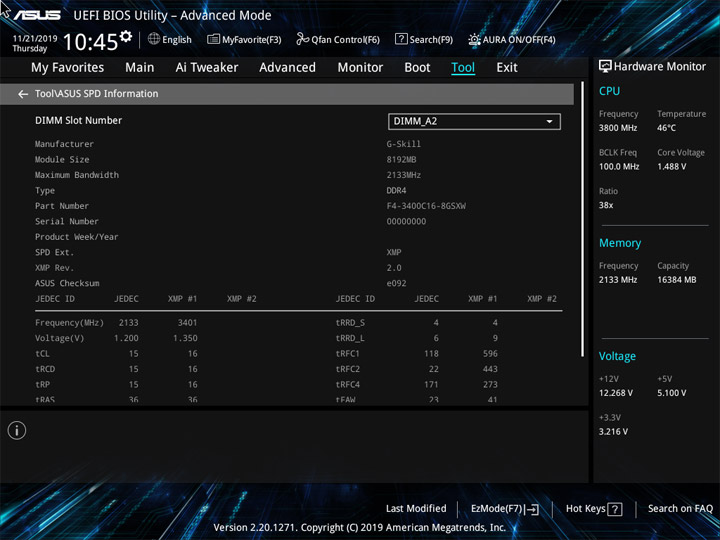This screenshot has width=720, height=540.
Task: Click the Hot Keys question mark icon
Action: pyautogui.click(x=615, y=509)
